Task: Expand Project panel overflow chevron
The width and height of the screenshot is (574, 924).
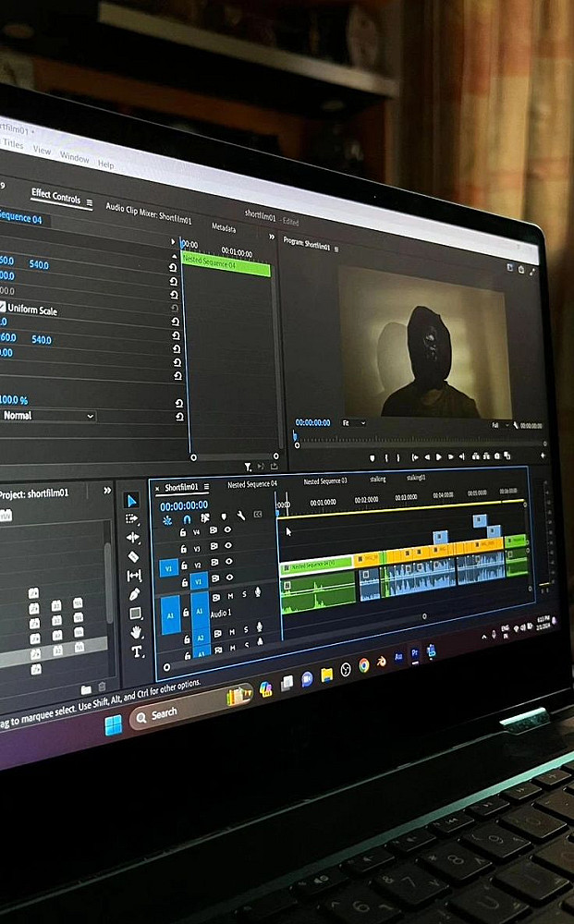Action: [x=107, y=491]
